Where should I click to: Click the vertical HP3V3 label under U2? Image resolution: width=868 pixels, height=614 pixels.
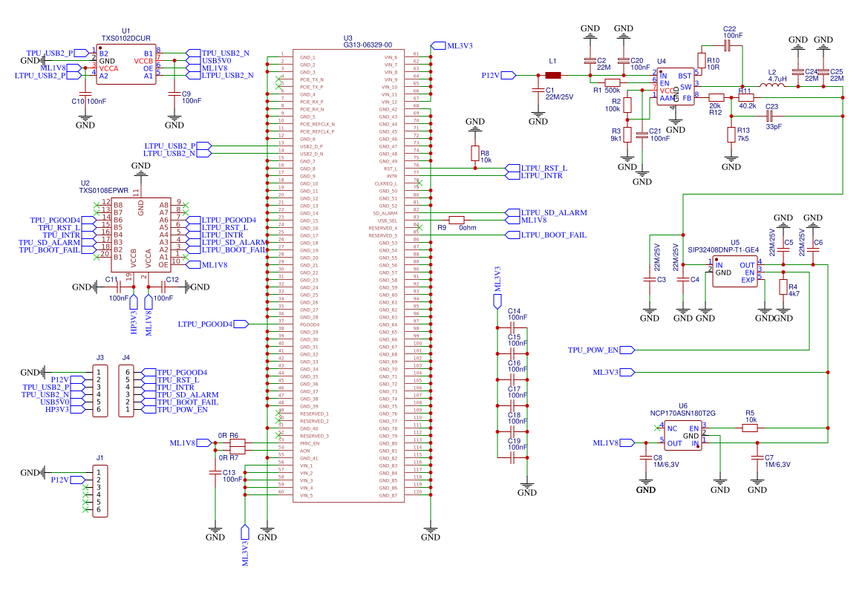[x=134, y=315]
